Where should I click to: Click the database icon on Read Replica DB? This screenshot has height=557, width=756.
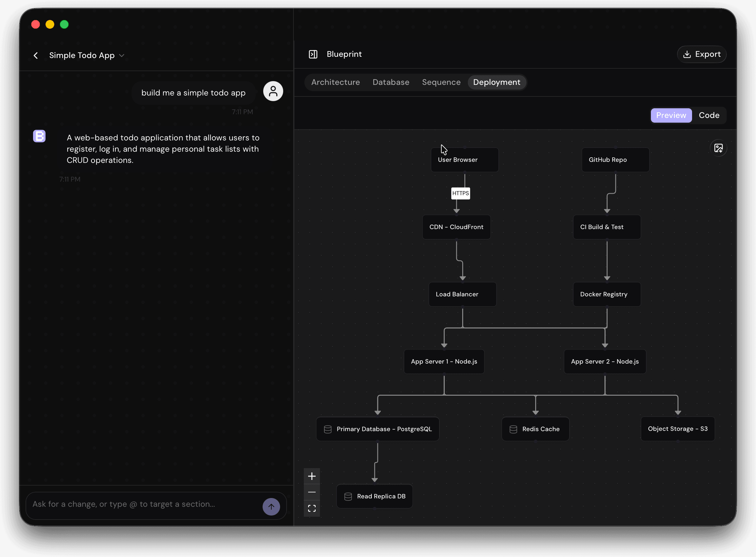348,497
